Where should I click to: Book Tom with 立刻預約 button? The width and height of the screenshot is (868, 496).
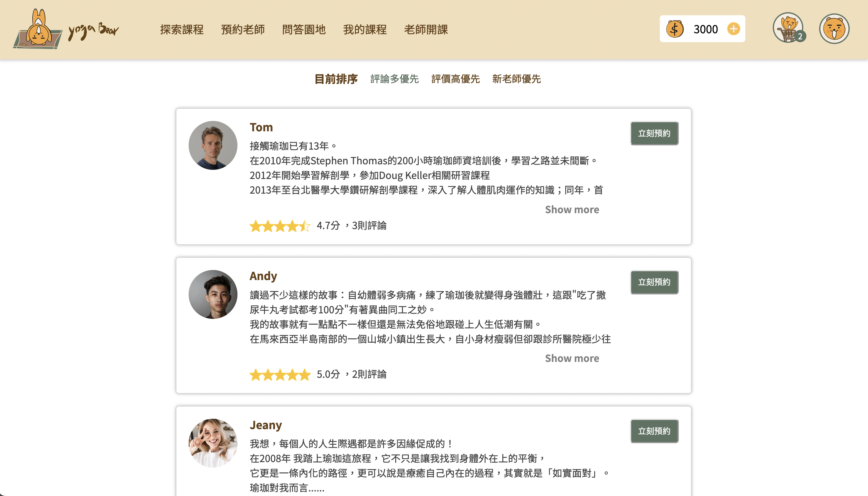click(x=654, y=133)
